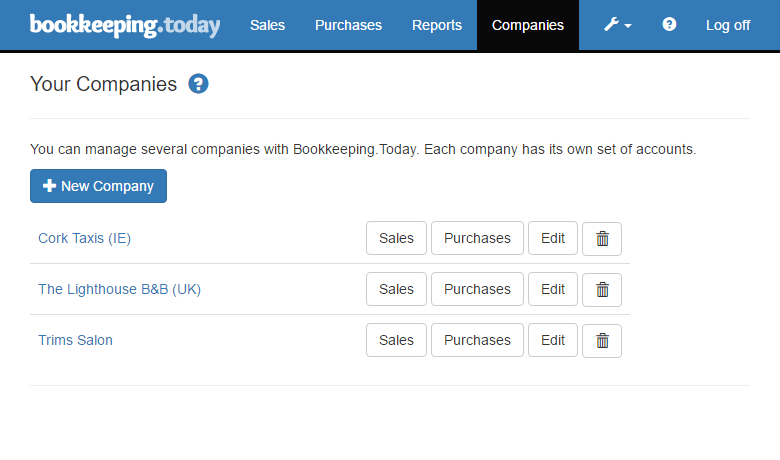This screenshot has width=780, height=460.
Task: Open the Trims Salon company link
Action: coord(76,340)
